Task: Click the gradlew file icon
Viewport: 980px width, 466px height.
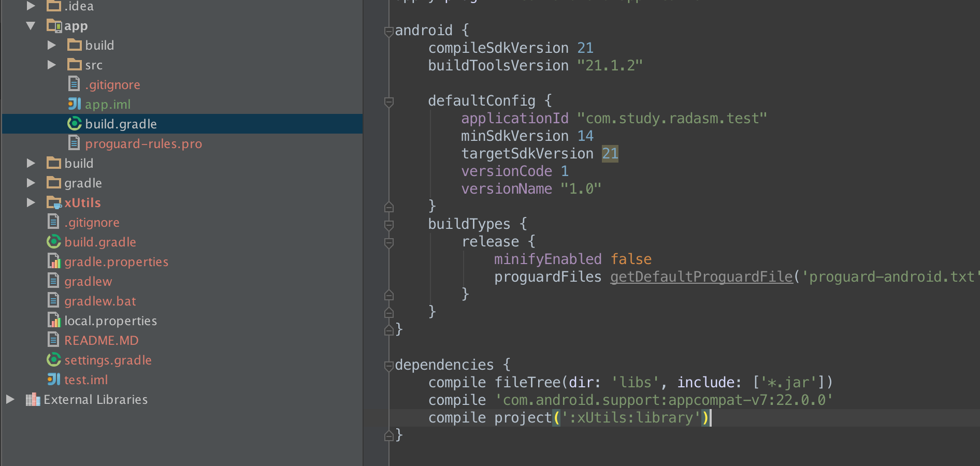Action: pos(53,281)
